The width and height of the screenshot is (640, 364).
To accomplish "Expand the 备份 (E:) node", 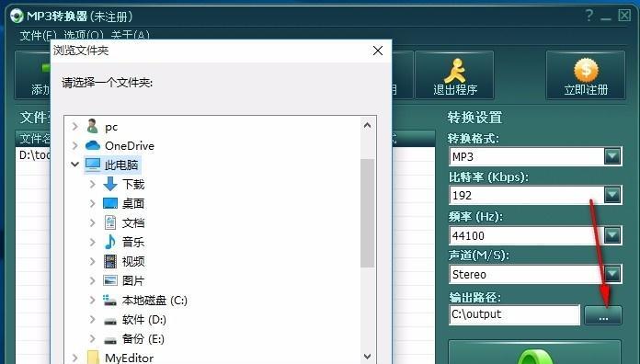I will tap(93, 338).
